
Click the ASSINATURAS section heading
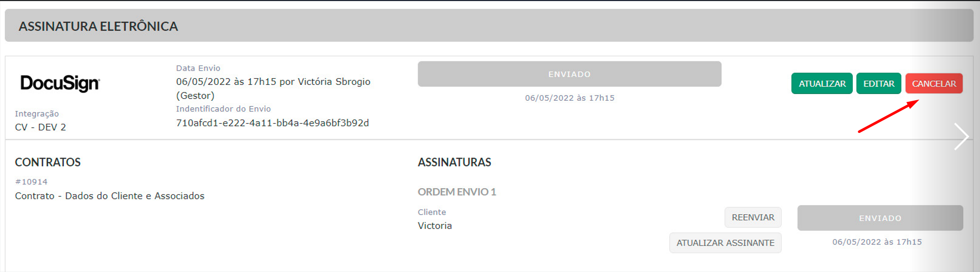coord(454,162)
